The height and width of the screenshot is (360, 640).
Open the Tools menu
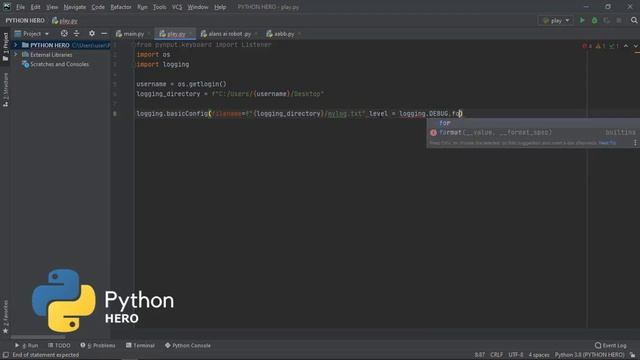160,7
